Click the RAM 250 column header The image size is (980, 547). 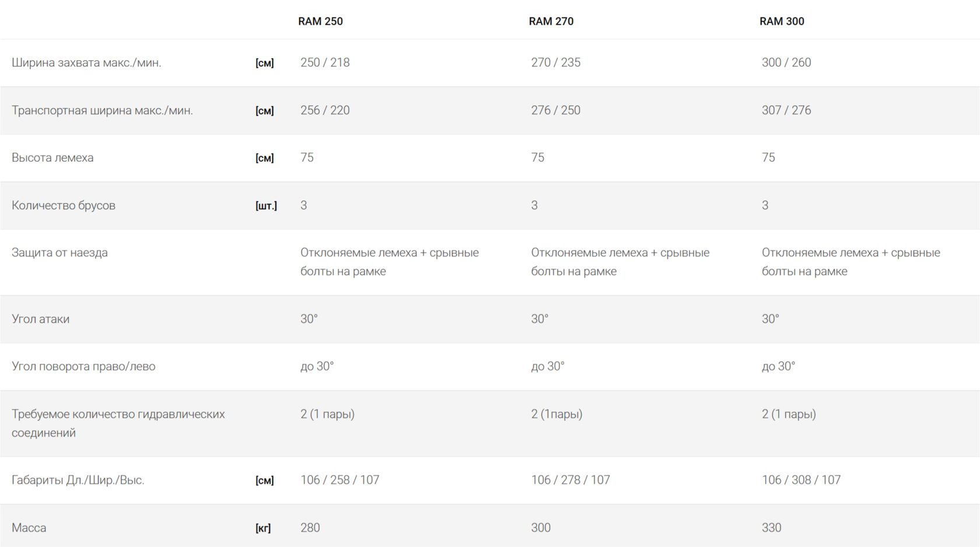(x=320, y=22)
